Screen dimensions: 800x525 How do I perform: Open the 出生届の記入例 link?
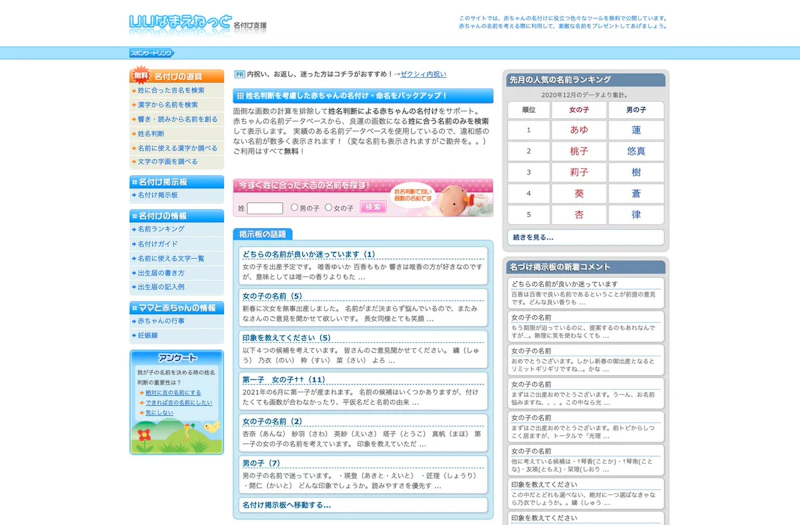[x=161, y=287]
